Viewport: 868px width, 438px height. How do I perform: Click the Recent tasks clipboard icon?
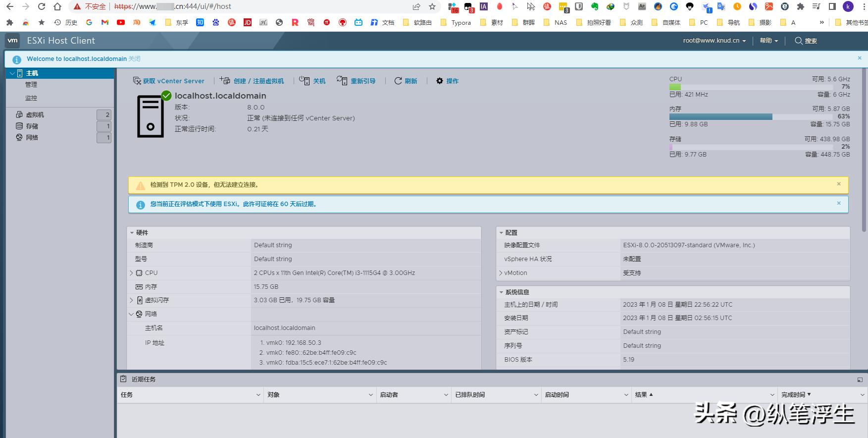[123, 379]
